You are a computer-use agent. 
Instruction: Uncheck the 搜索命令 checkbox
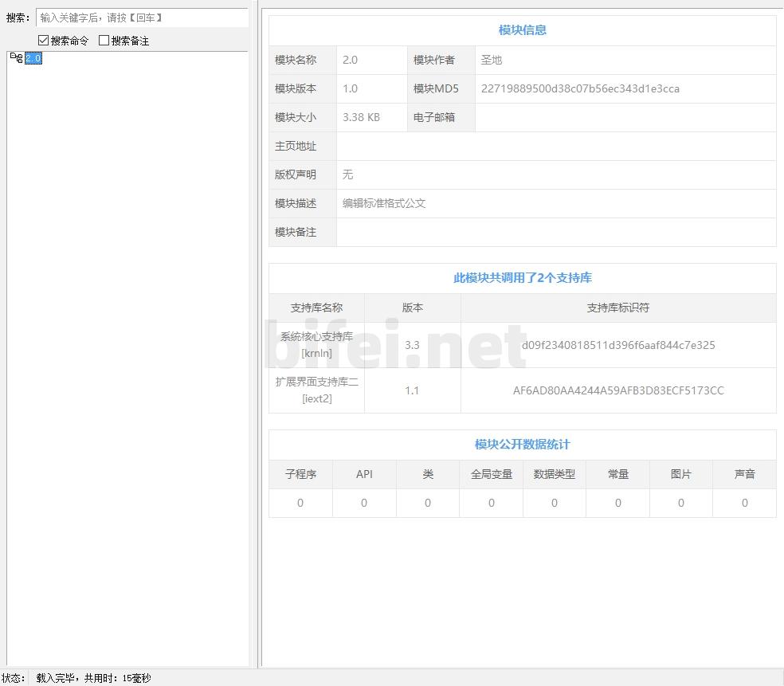coord(44,41)
